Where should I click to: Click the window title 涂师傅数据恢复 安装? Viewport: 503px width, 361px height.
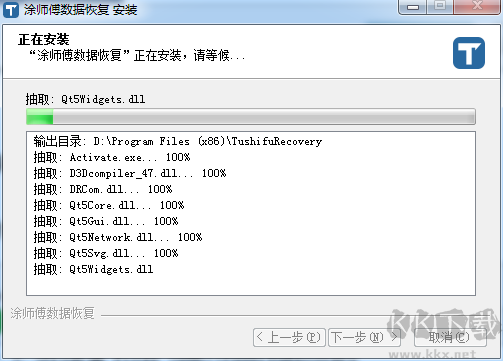(x=80, y=10)
